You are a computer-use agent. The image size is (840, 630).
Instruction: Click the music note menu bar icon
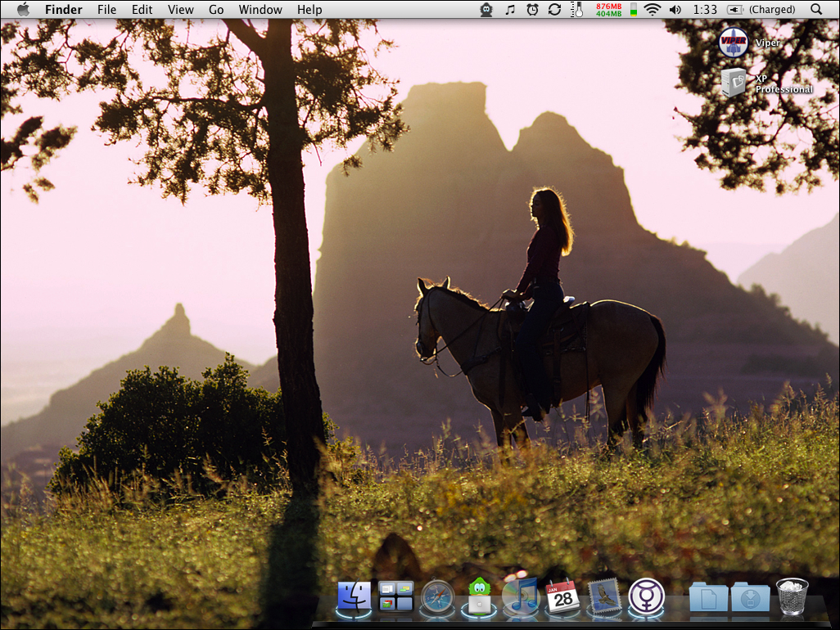(510, 10)
